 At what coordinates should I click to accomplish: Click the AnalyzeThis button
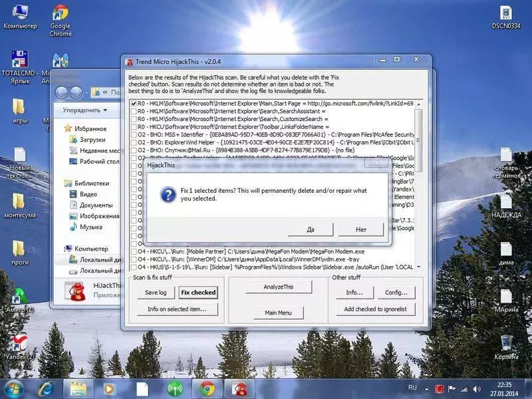point(279,287)
